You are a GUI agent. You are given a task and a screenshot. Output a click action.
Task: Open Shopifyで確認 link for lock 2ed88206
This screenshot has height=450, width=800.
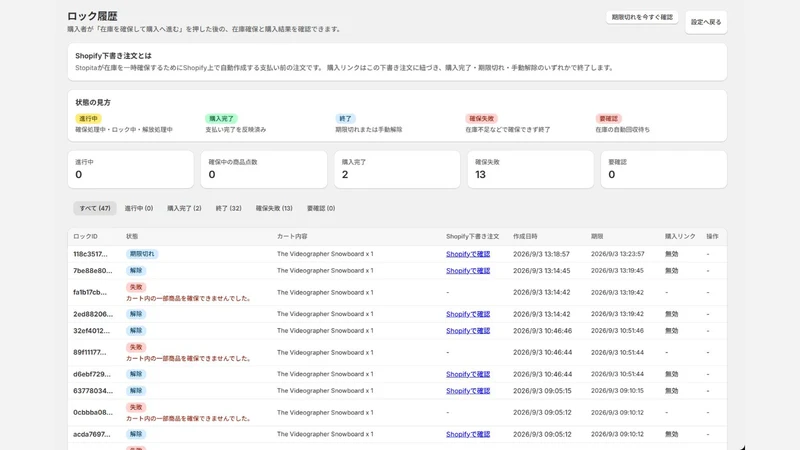click(468, 314)
